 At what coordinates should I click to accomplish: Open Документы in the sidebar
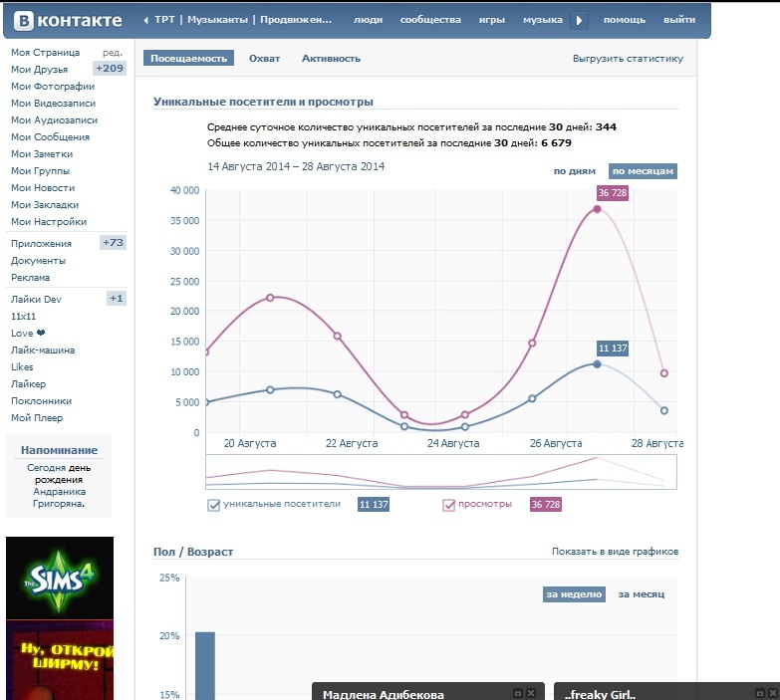pyautogui.click(x=38, y=260)
